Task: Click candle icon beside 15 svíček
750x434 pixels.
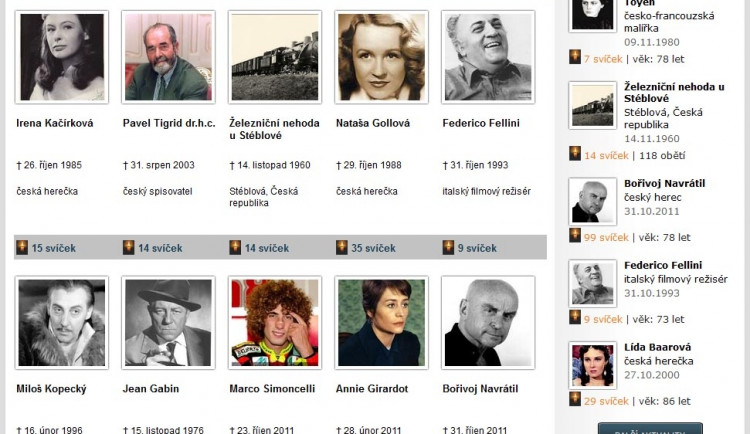Action: click(x=22, y=247)
